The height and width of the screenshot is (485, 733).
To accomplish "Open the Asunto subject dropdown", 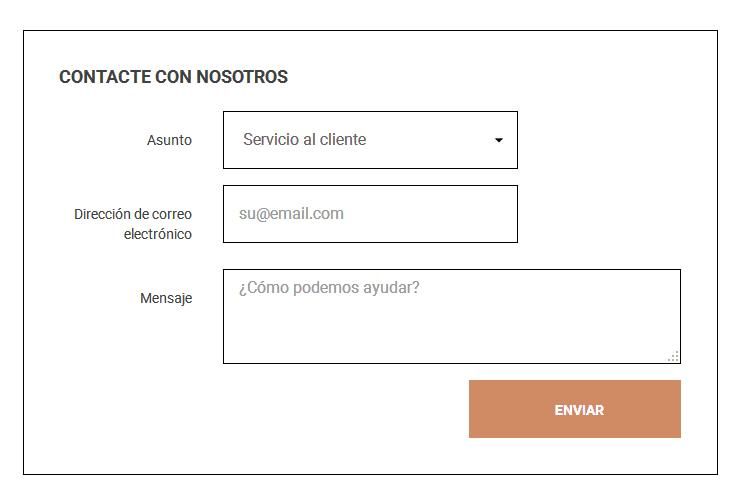I will [x=370, y=140].
